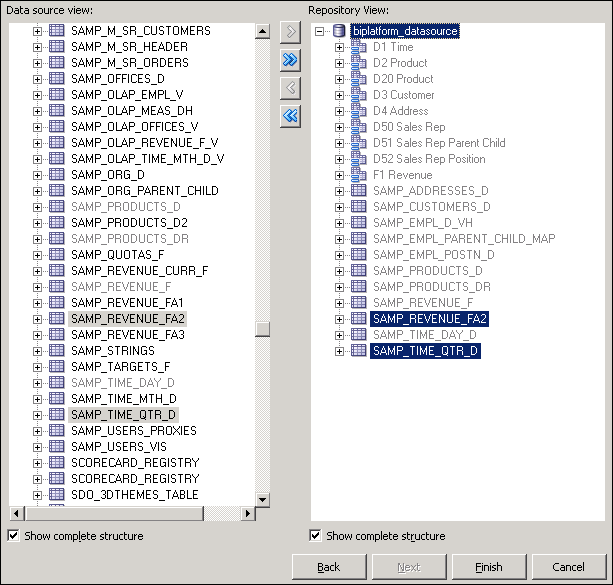Screen dimensions: 613x585
Task: Click the disabled Next button
Action: [409, 567]
